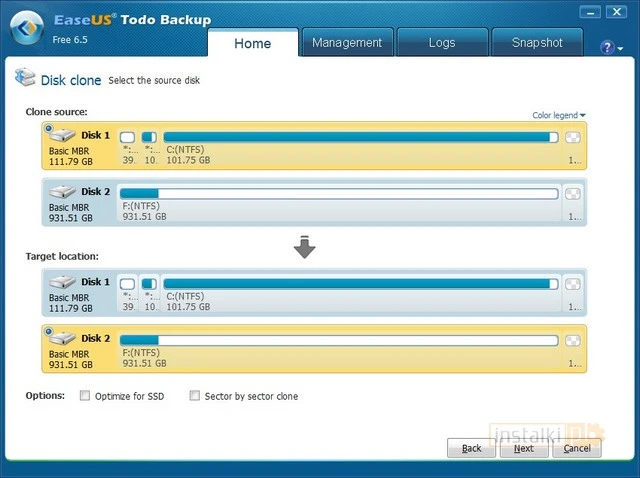The image size is (640, 478).
Task: Click Disk 2 drive icon in Target location
Action: pyautogui.click(x=63, y=338)
